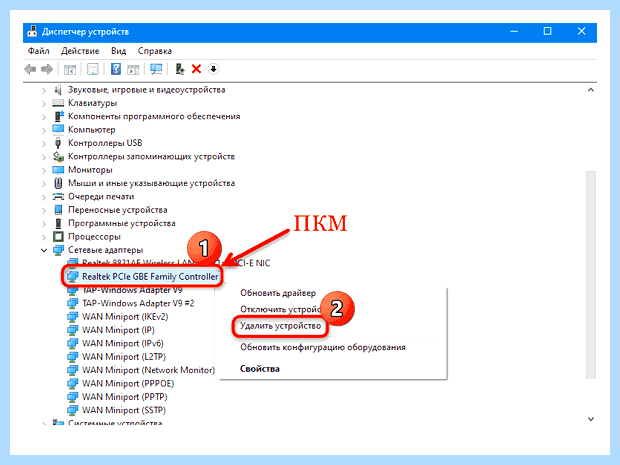The width and height of the screenshot is (620, 465).
Task: Expand the Программные устройства node
Action: 44,224
